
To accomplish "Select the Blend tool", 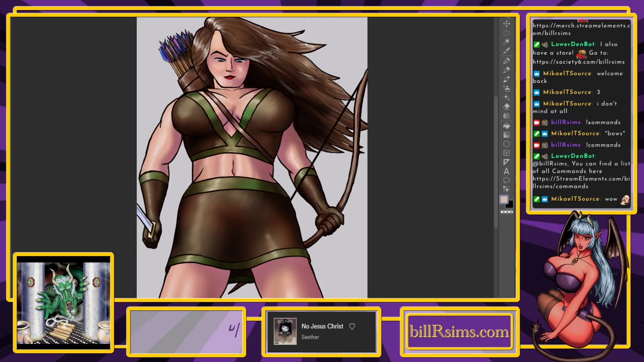I will click(507, 116).
